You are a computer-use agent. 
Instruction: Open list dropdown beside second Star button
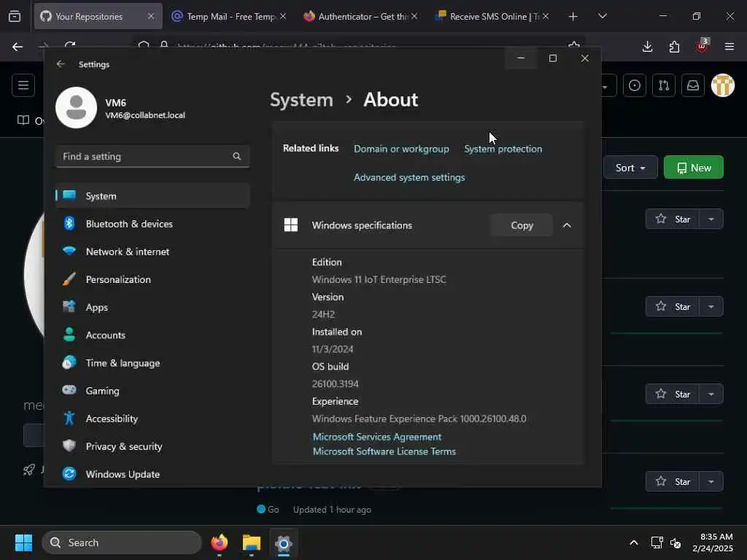coord(711,307)
